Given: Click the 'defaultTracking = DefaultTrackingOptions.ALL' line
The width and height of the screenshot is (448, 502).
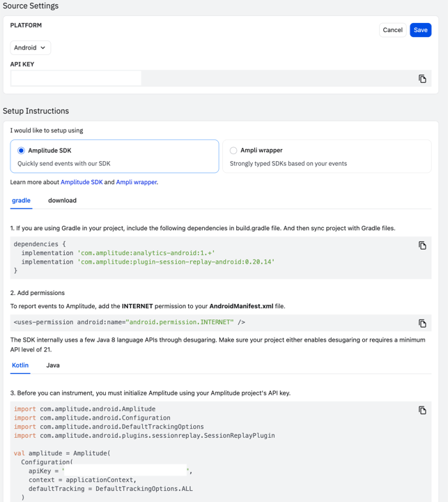Looking at the screenshot, I should [111, 489].
